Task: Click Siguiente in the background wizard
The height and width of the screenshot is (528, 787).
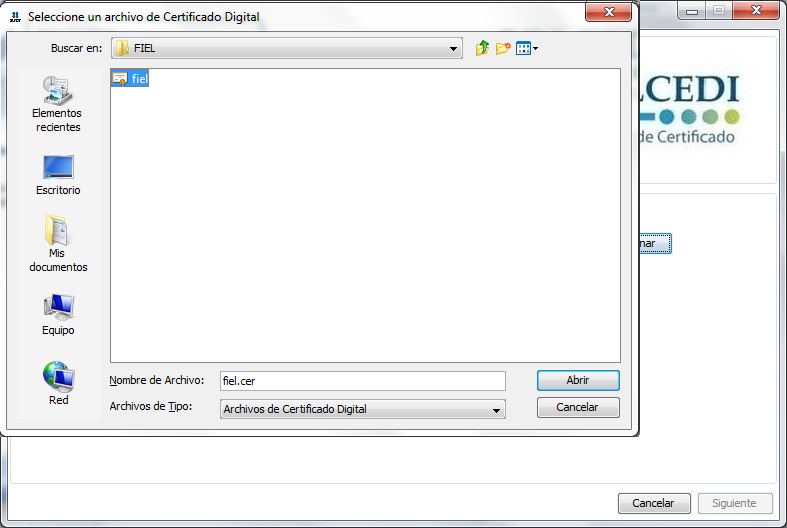Action: (734, 503)
